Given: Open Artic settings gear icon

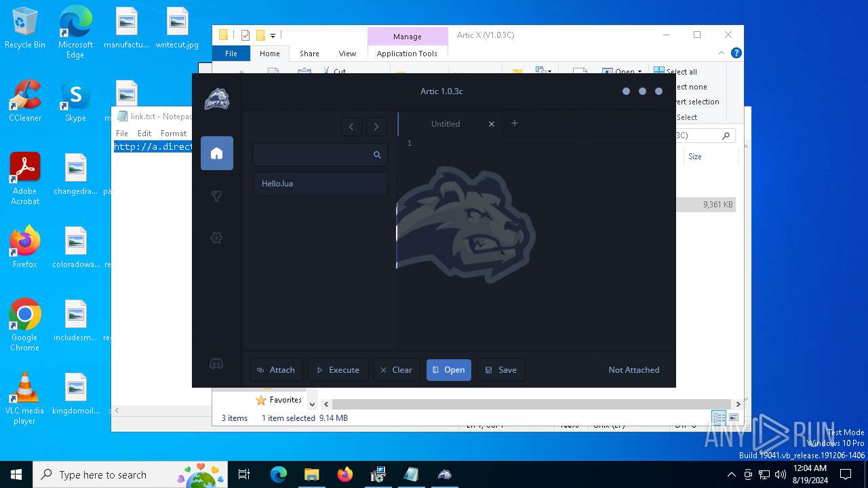Looking at the screenshot, I should pos(217,238).
